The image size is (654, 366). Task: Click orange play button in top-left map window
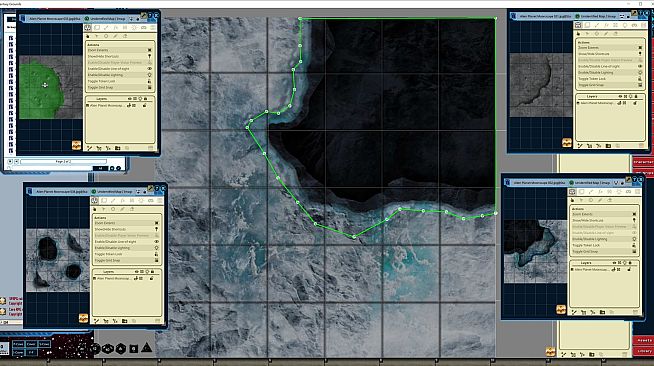(76, 145)
